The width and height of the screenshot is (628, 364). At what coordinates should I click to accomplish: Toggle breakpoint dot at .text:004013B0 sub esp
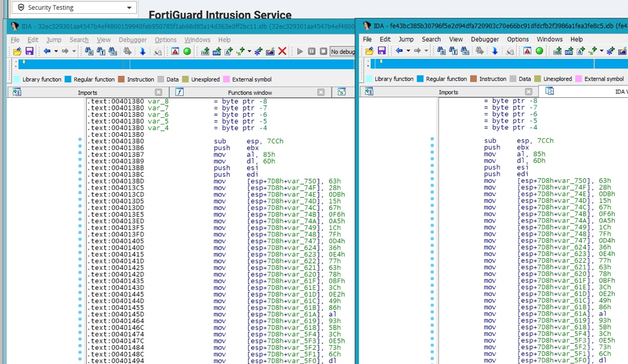point(79,140)
